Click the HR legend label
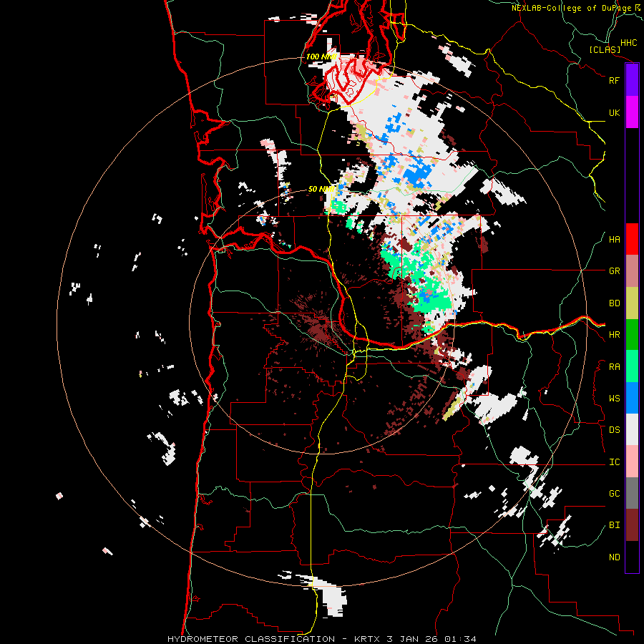 [614, 335]
